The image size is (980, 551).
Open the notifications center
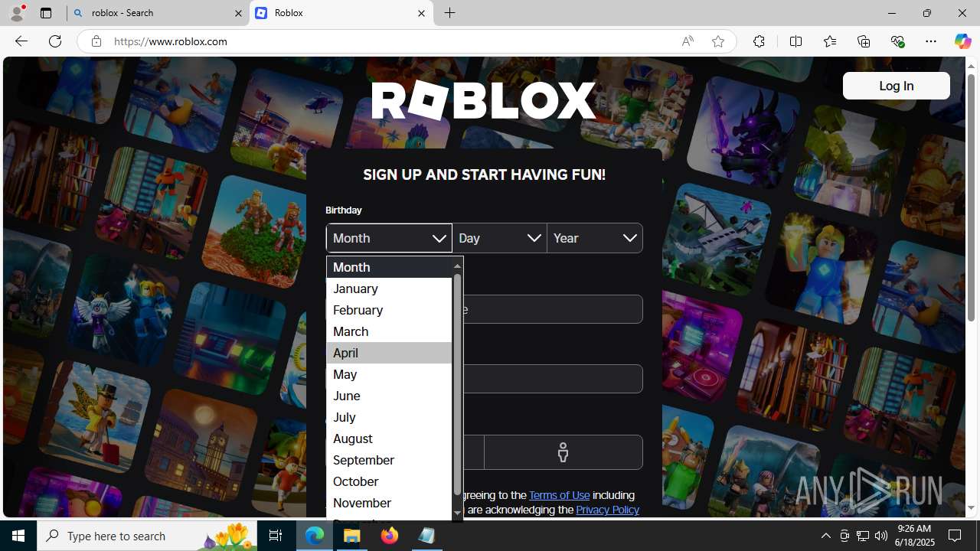click(955, 536)
